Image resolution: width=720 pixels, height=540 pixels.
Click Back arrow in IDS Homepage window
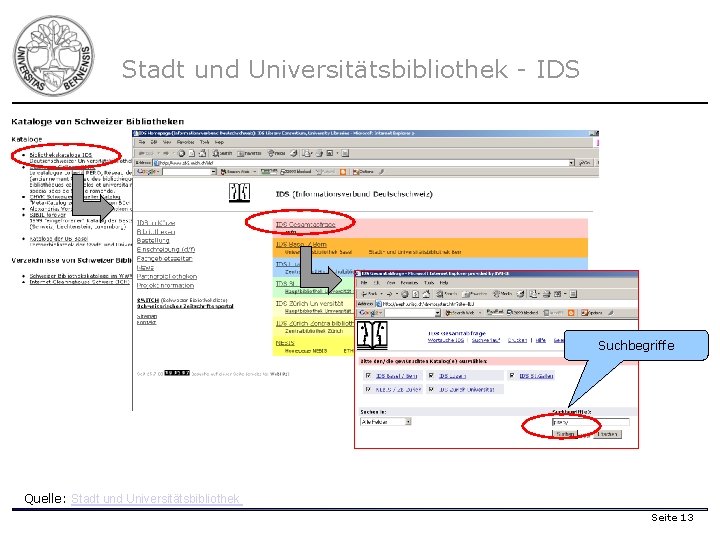click(147, 153)
